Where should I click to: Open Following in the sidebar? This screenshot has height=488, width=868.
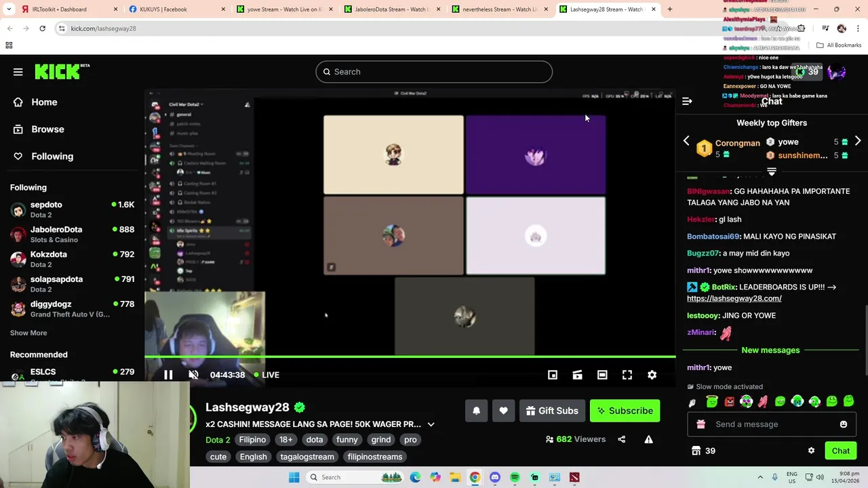(52, 156)
